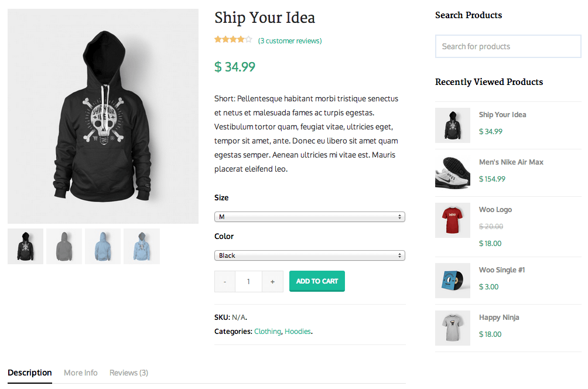Select the plain light blue hoodie thumbnail
Screen dimensions: 588x389
[x=102, y=246]
